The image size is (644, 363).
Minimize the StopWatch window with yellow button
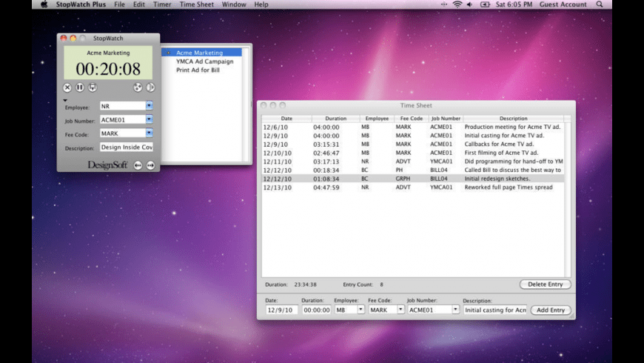(73, 39)
